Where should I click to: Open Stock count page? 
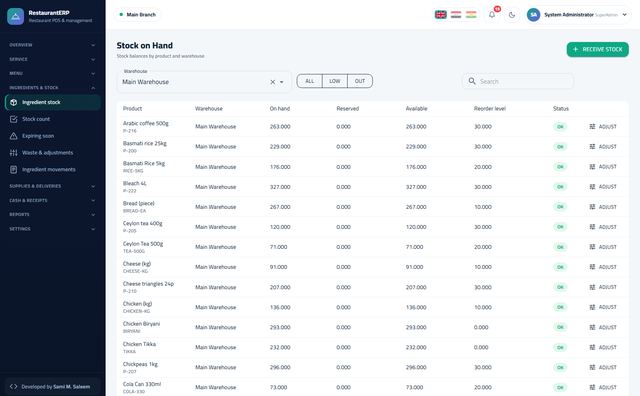53,119
